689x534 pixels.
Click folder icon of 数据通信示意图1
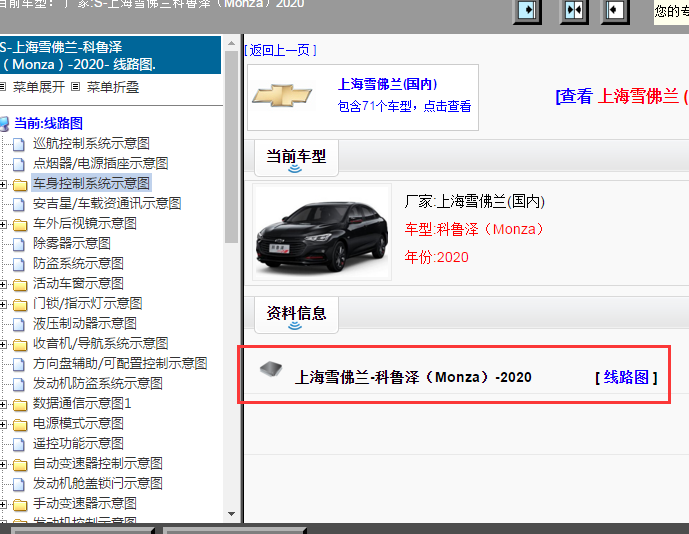20,405
